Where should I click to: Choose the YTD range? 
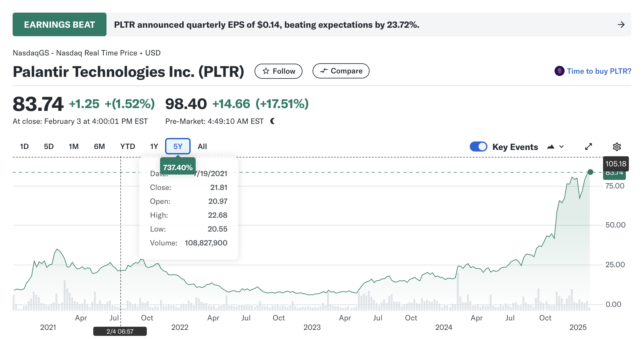(128, 147)
